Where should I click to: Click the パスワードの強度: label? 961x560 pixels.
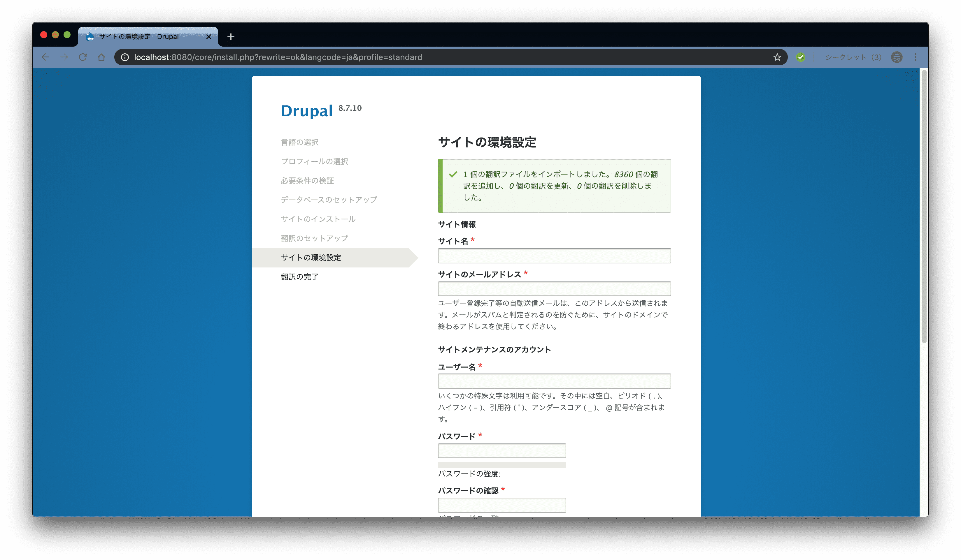469,473
